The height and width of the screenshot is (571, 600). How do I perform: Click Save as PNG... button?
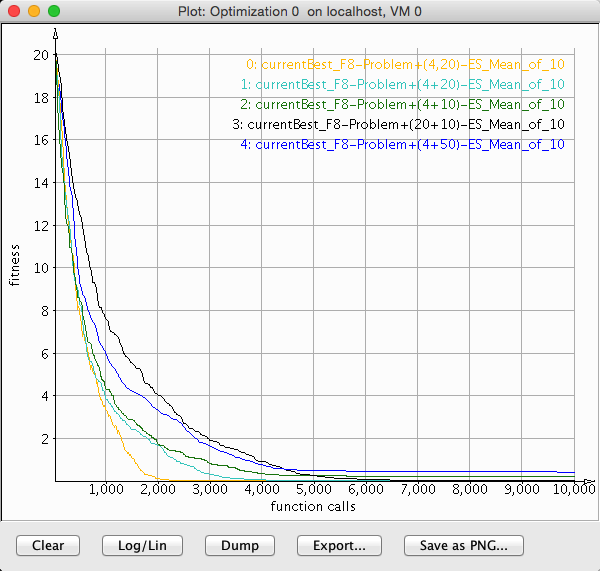point(463,545)
